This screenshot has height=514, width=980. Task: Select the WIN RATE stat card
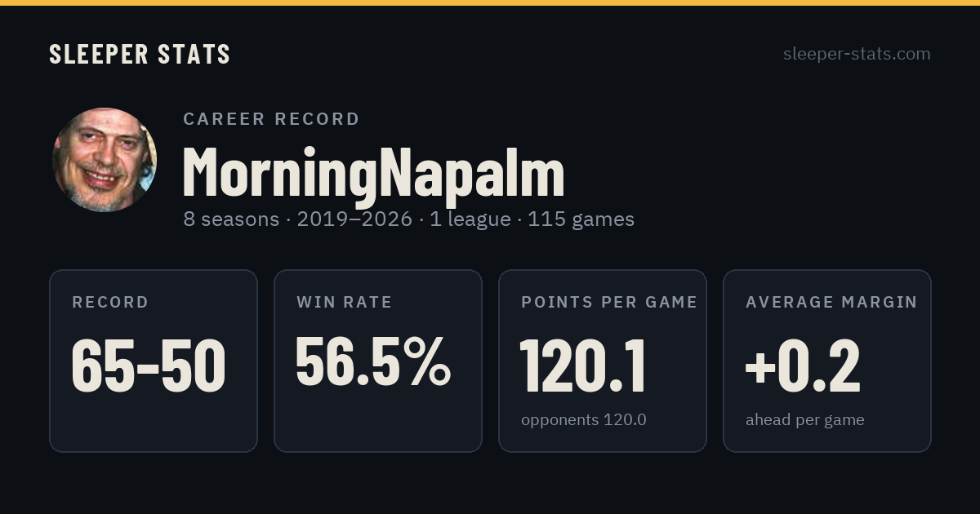click(378, 361)
